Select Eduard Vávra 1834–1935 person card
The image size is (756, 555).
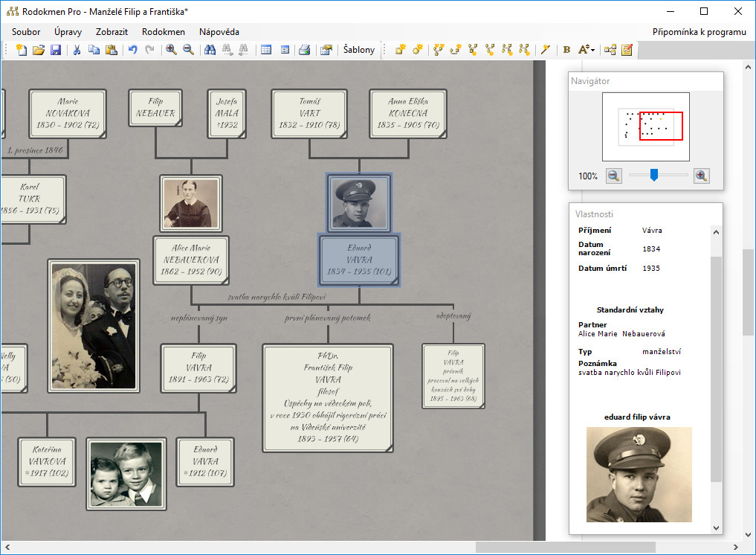point(359,260)
